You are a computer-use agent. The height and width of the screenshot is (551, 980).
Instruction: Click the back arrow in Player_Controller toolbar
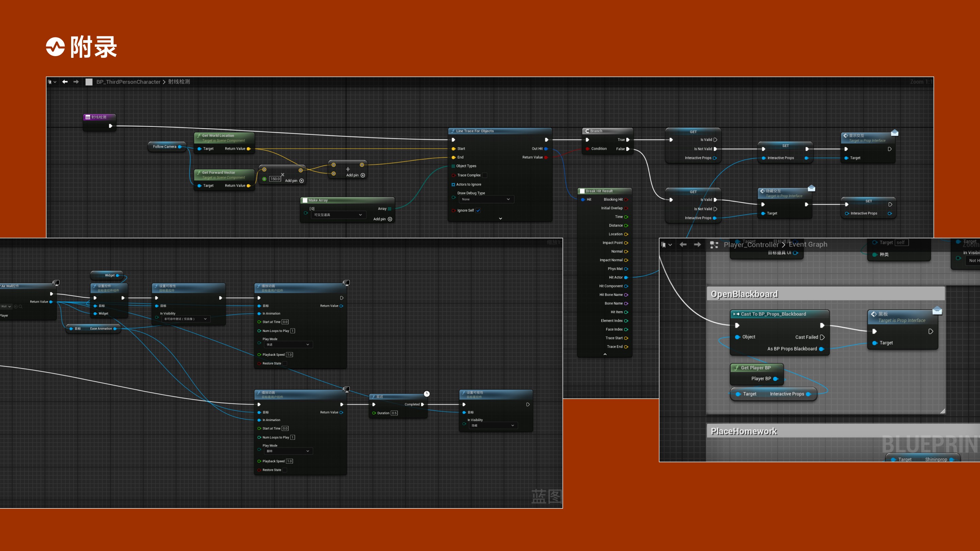coord(683,245)
